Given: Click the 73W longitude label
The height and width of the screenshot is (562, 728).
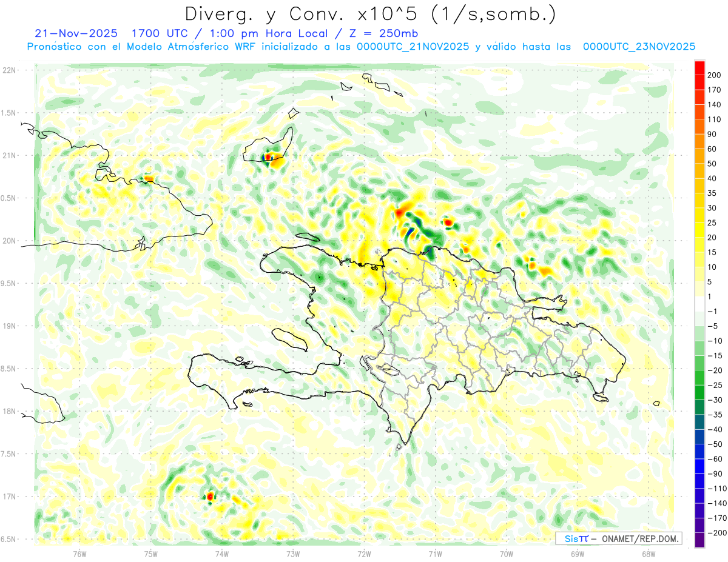Looking at the screenshot, I should pos(293,554).
